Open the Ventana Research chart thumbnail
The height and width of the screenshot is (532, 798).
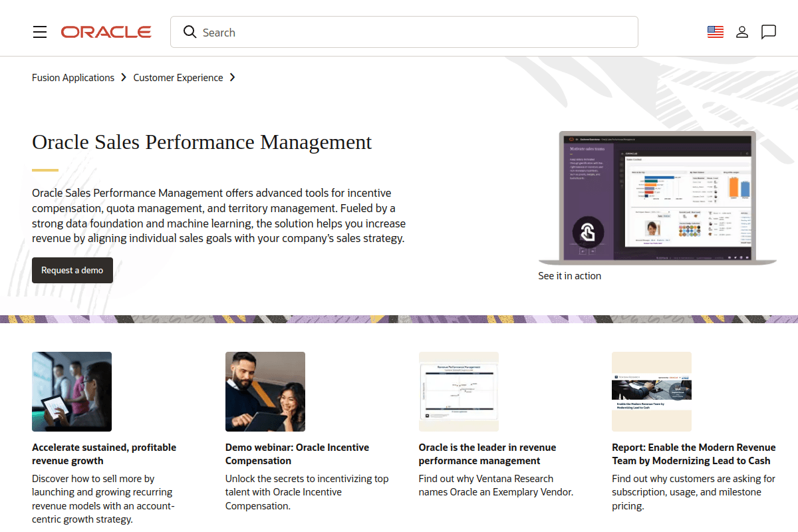[x=459, y=392]
